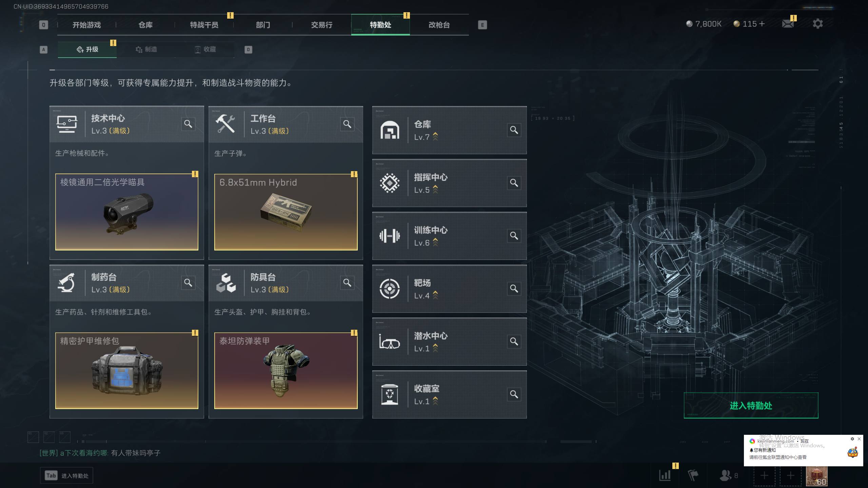Screen dimensions: 868x488
Task: Select the 泰坦防弹装甲 item thumbnail
Action: click(x=286, y=371)
